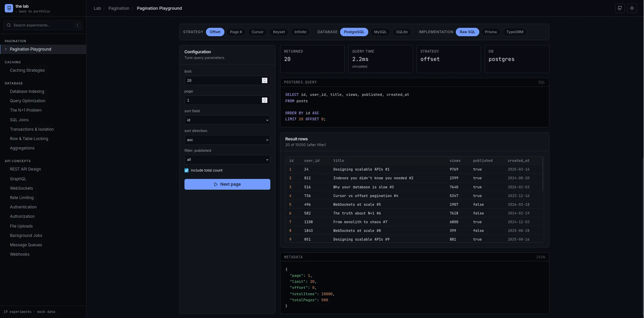This screenshot has height=318, width=644.
Task: Toggle include total count checkbox
Action: point(186,170)
